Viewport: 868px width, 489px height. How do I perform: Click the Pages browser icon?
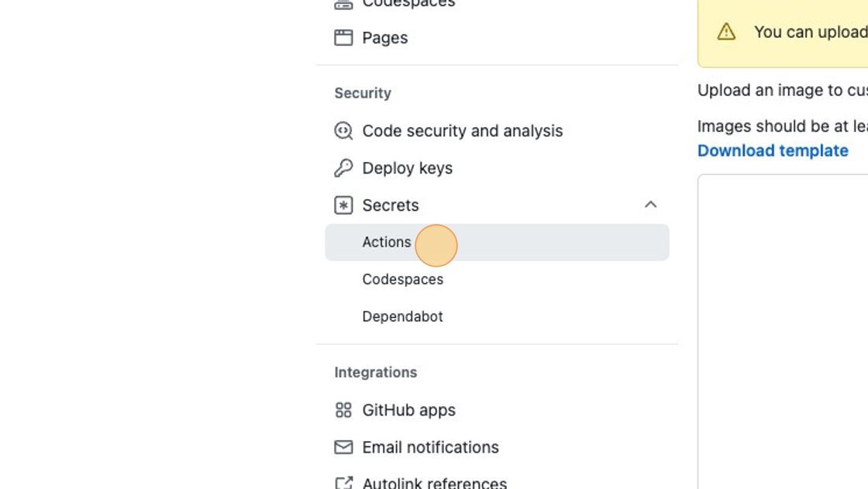[343, 38]
